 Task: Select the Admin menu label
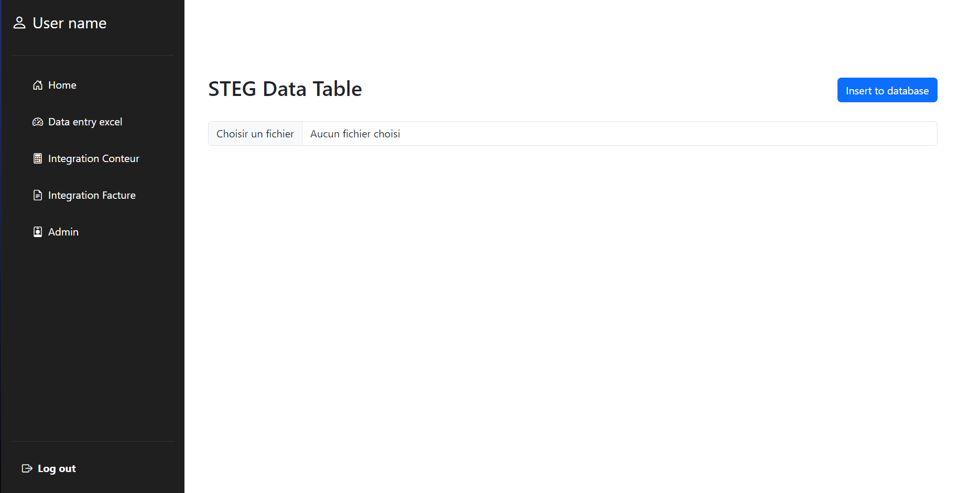63,232
